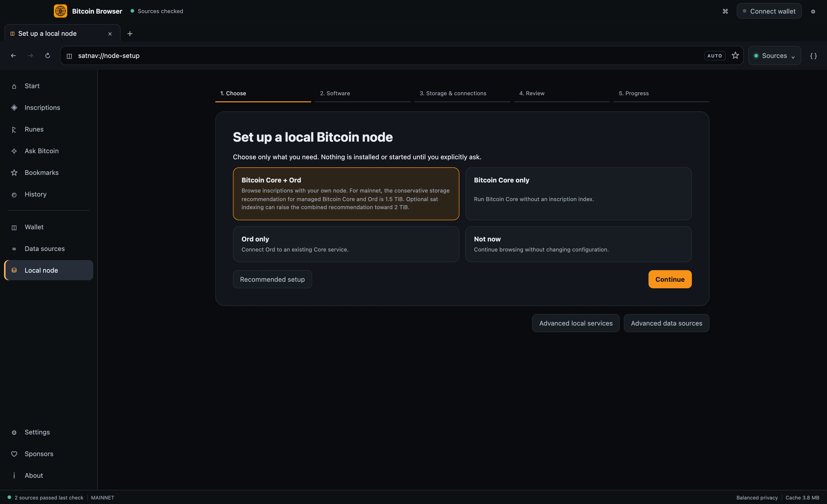The width and height of the screenshot is (827, 504).
Task: Click the page icon in the address bar
Action: [x=69, y=56]
